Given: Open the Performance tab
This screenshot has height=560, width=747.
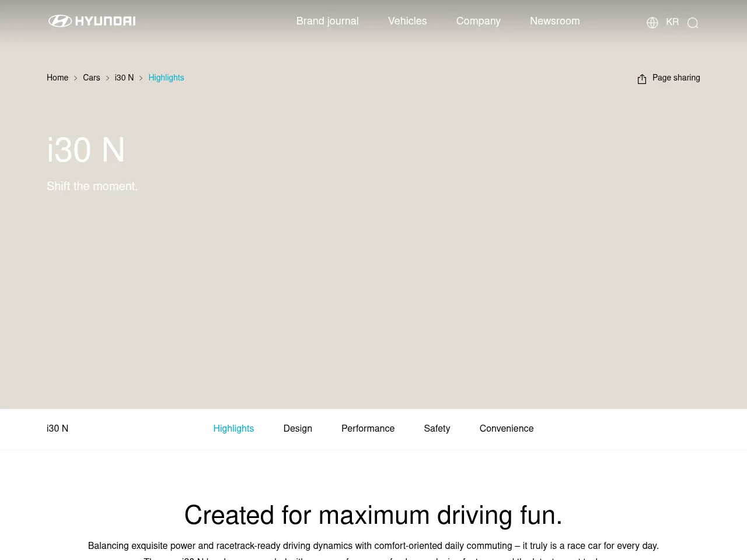Looking at the screenshot, I should pos(368,428).
